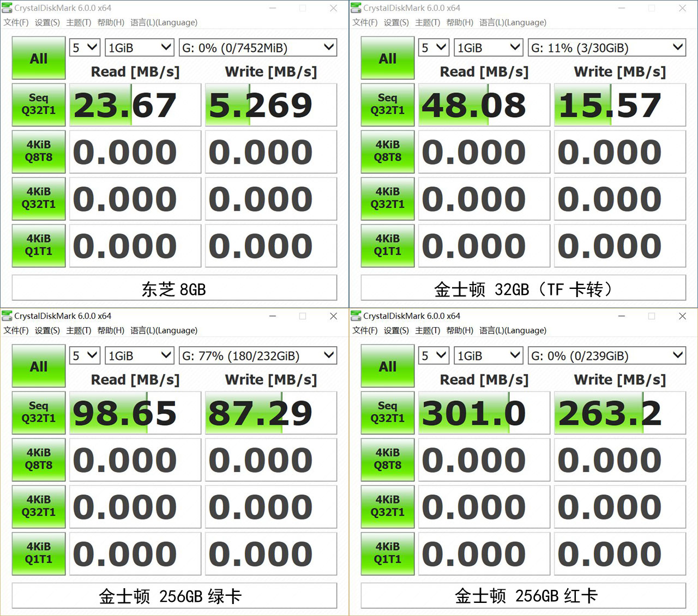Click comment field reading 金士顿 256GB 红卡
The image size is (698, 616).
tap(523, 596)
